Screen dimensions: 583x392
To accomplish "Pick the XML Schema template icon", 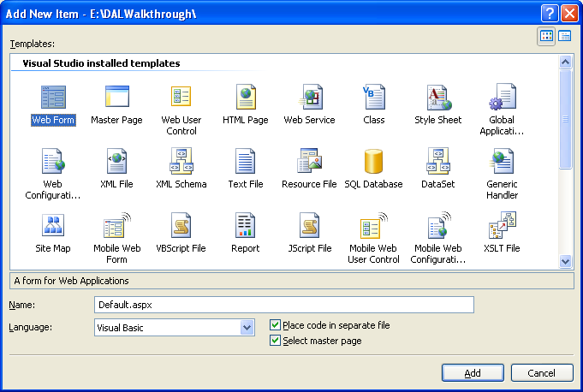I will [181, 161].
